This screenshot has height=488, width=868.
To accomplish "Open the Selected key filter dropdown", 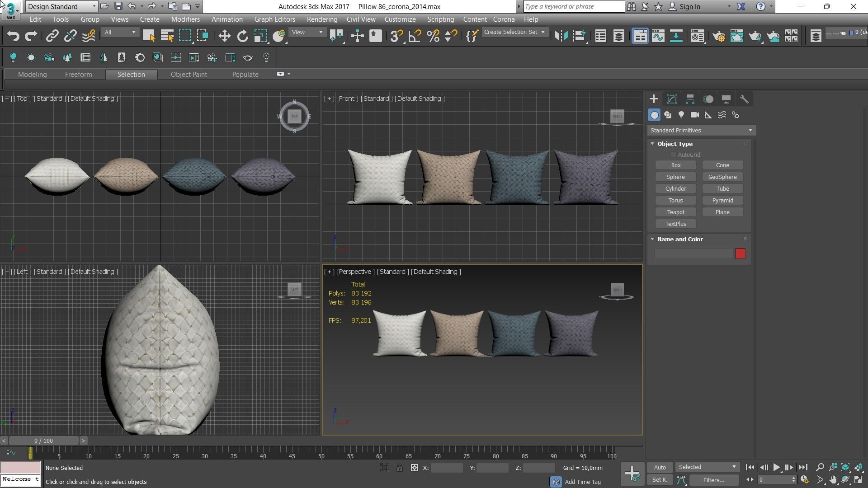I will click(708, 467).
